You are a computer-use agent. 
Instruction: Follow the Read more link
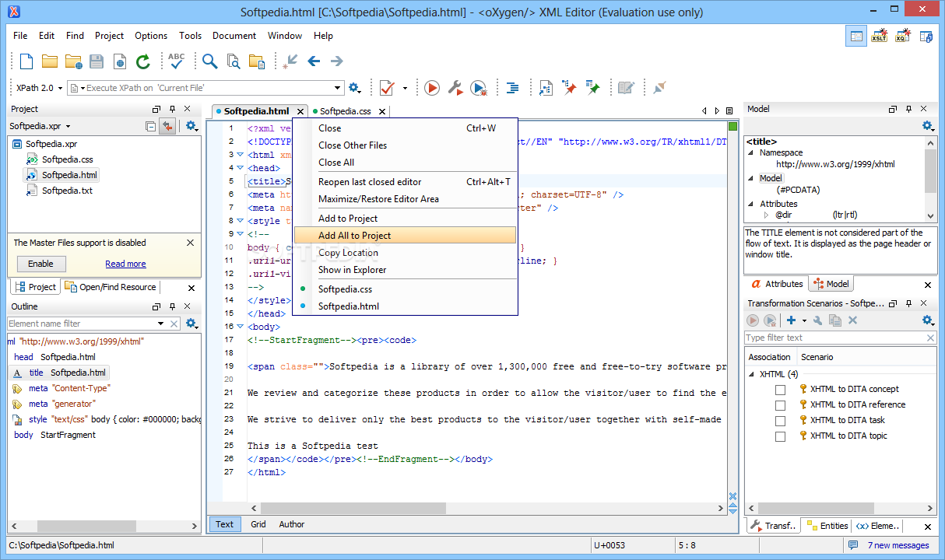[x=125, y=264]
